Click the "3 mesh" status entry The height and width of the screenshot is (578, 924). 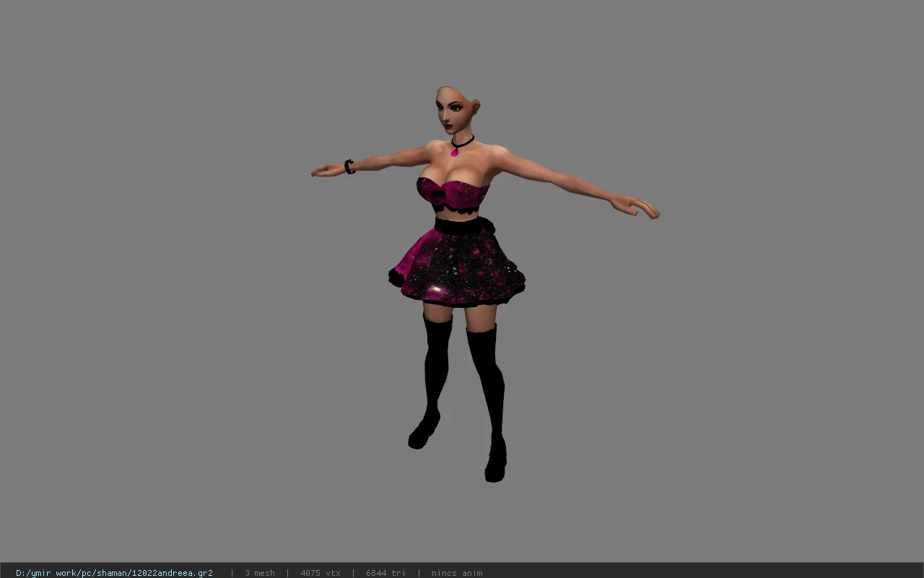(260, 573)
